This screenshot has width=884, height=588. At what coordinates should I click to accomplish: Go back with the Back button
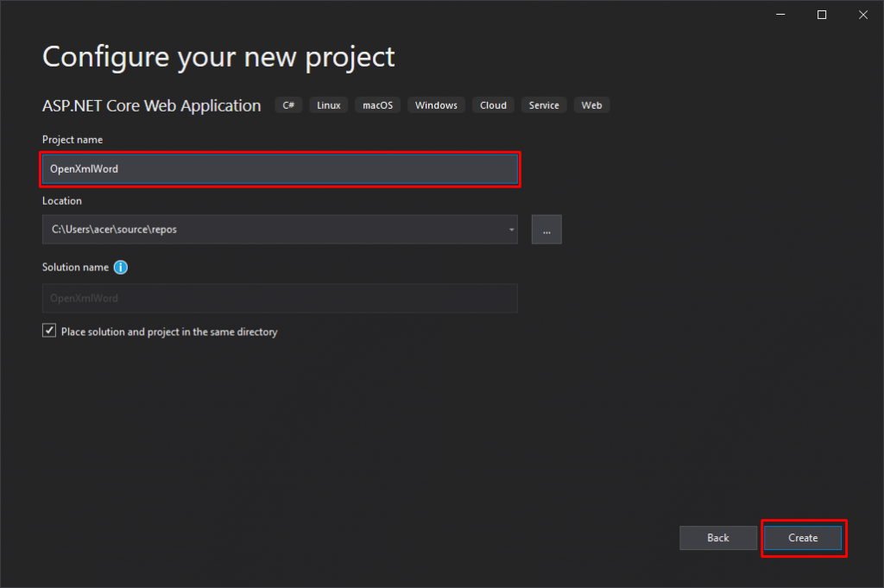[x=717, y=538]
